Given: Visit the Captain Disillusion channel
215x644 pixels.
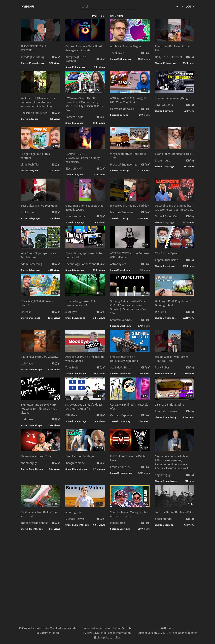Looking at the screenshot, I should (x=166, y=260).
